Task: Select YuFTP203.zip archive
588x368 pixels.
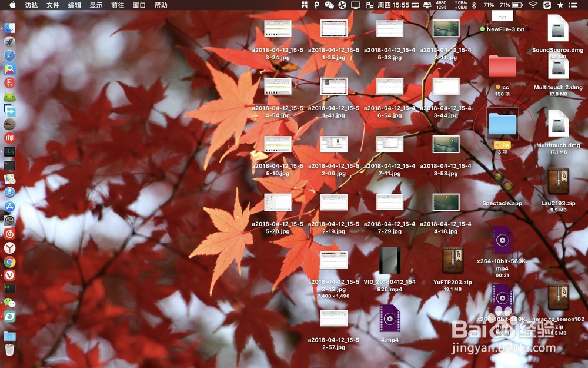Action: pos(453,260)
